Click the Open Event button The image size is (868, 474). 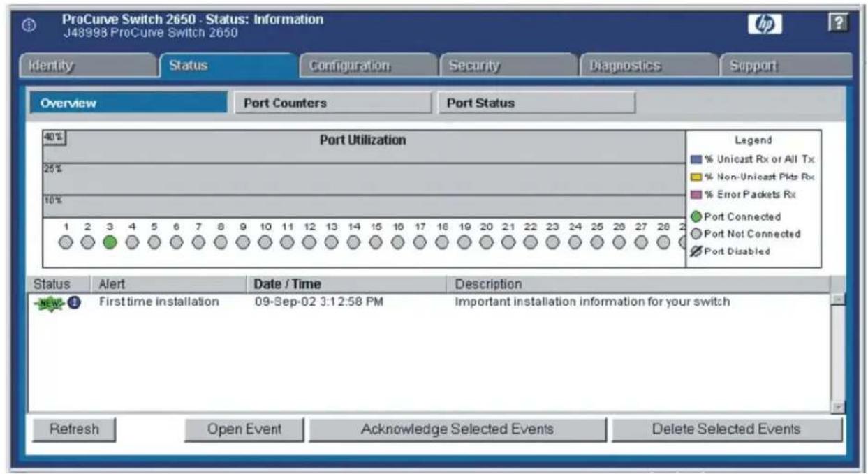pos(244,429)
